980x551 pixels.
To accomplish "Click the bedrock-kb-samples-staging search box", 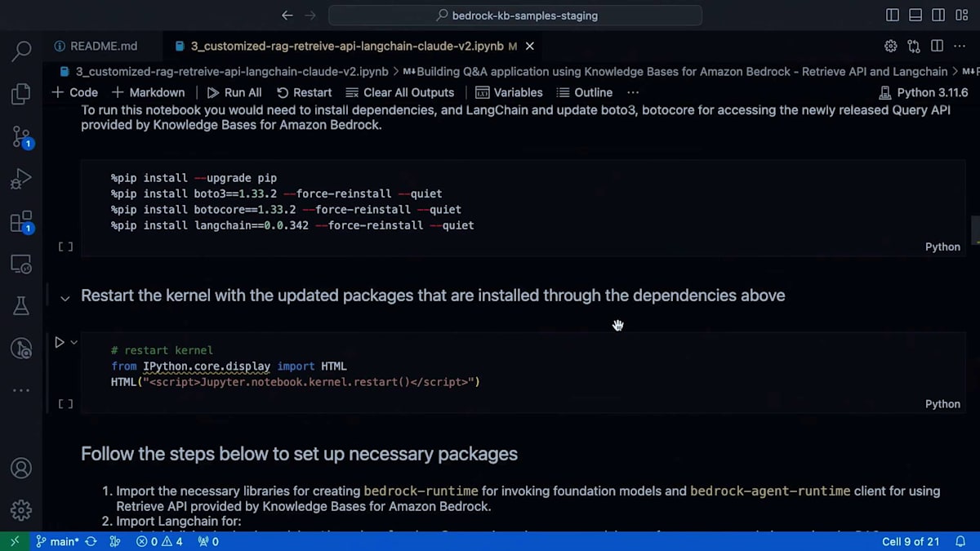I will click(515, 16).
